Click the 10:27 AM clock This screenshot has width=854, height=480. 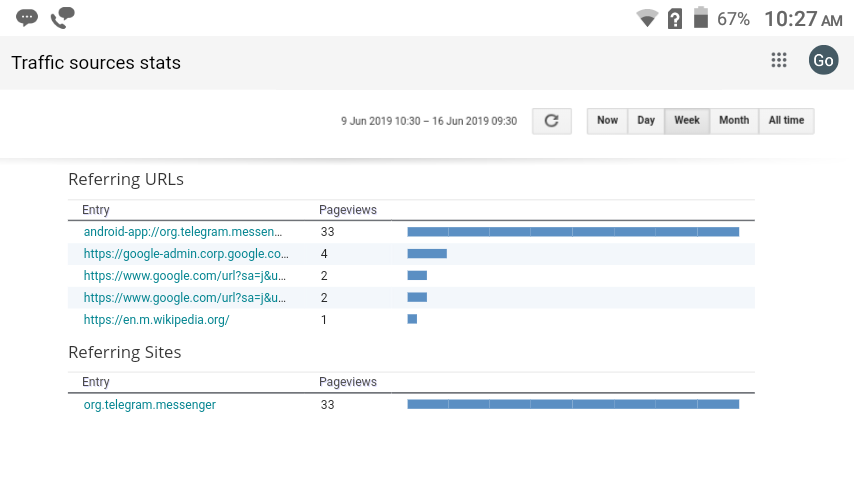pos(803,19)
